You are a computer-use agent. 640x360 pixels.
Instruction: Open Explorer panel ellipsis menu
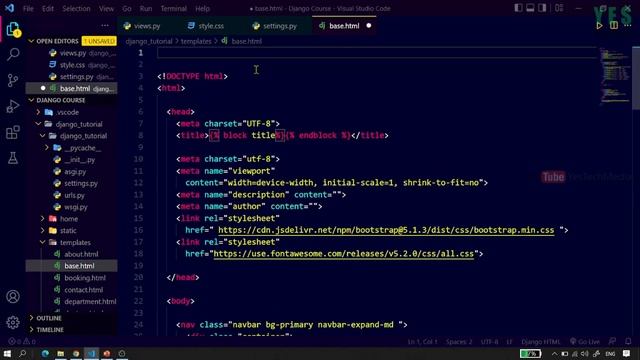[105, 26]
